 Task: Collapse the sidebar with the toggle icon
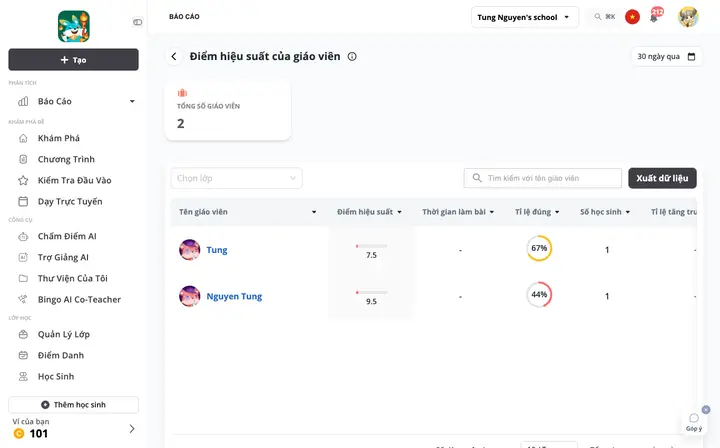137,22
